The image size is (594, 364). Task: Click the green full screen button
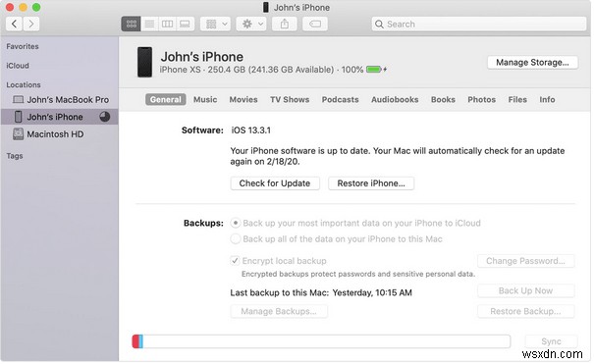pyautogui.click(x=36, y=7)
